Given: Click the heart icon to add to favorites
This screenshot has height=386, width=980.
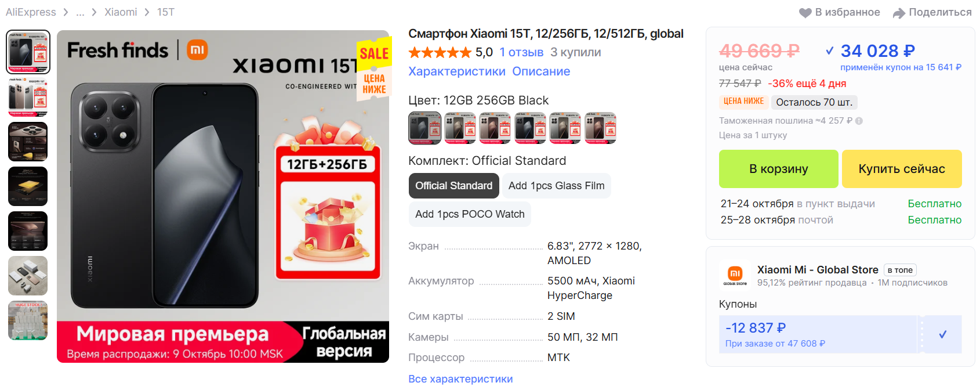Looking at the screenshot, I should coord(805,13).
